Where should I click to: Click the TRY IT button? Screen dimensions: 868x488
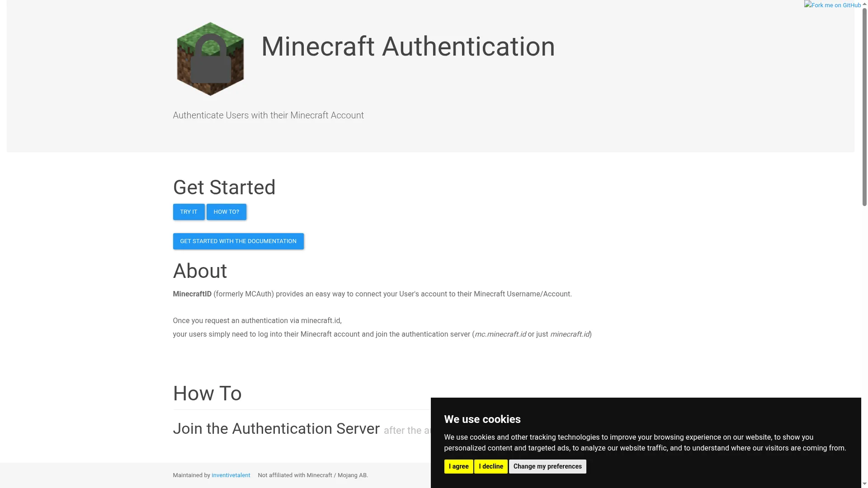tap(189, 212)
